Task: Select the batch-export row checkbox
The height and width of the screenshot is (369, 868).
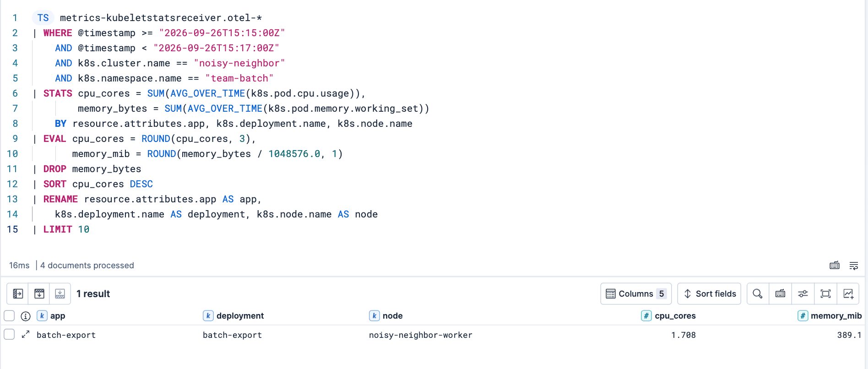Action: 9,335
